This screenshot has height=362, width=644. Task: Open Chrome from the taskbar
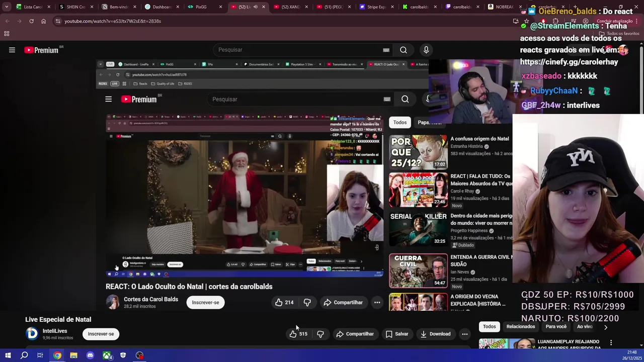57,355
